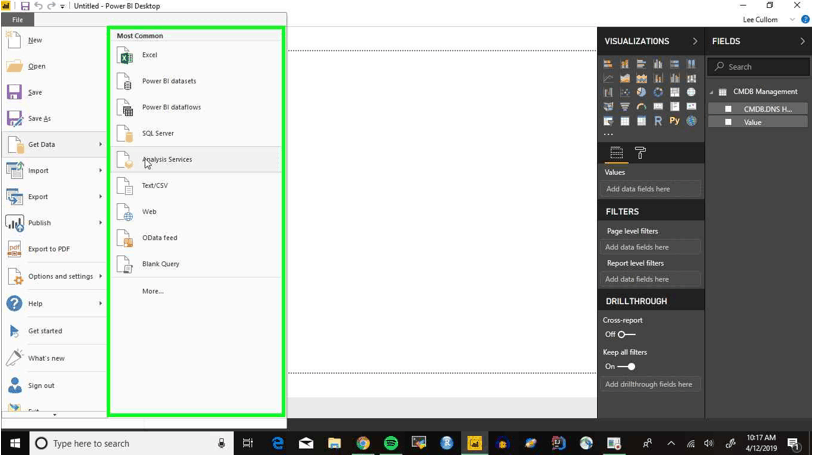This screenshot has width=813, height=456.
Task: Choose Export to PDF
Action: [54, 249]
